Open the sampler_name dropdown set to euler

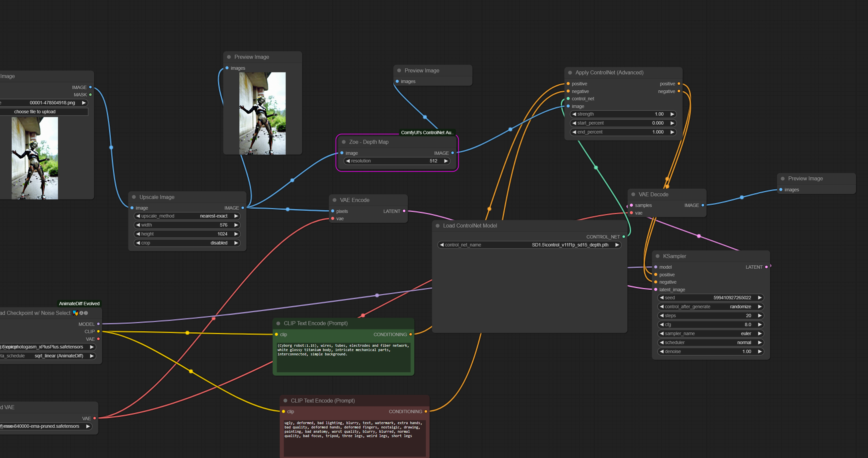point(710,333)
